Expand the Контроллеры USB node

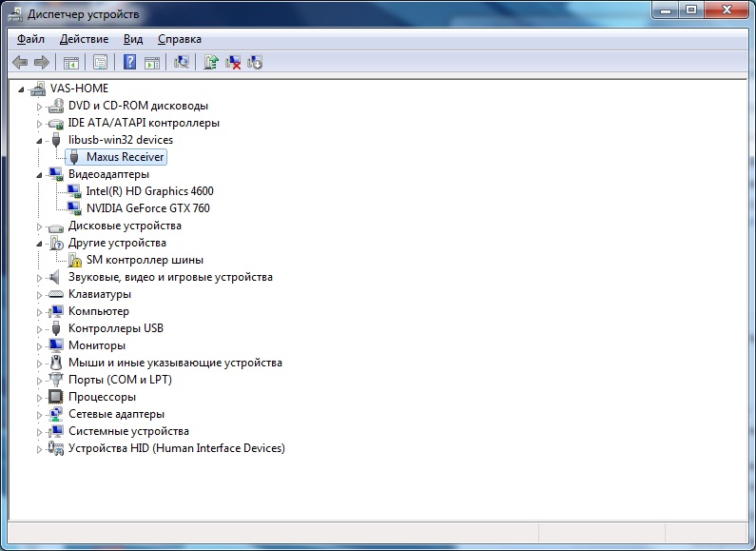40,329
